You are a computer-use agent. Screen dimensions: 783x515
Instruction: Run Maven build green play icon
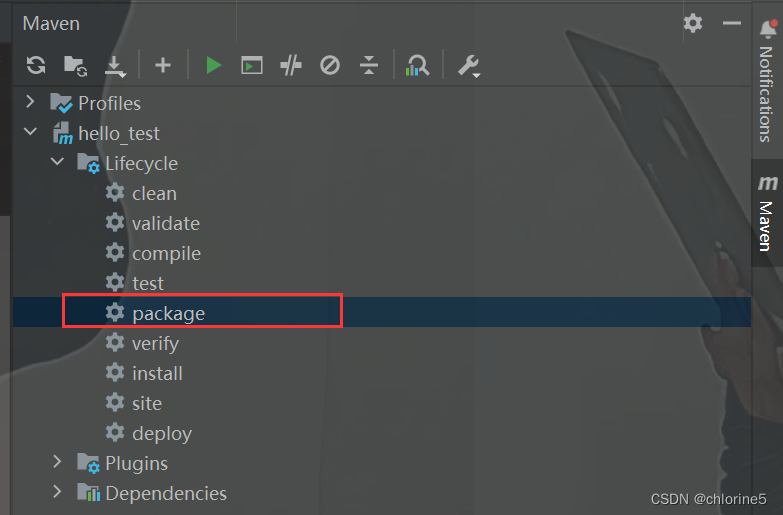[213, 65]
